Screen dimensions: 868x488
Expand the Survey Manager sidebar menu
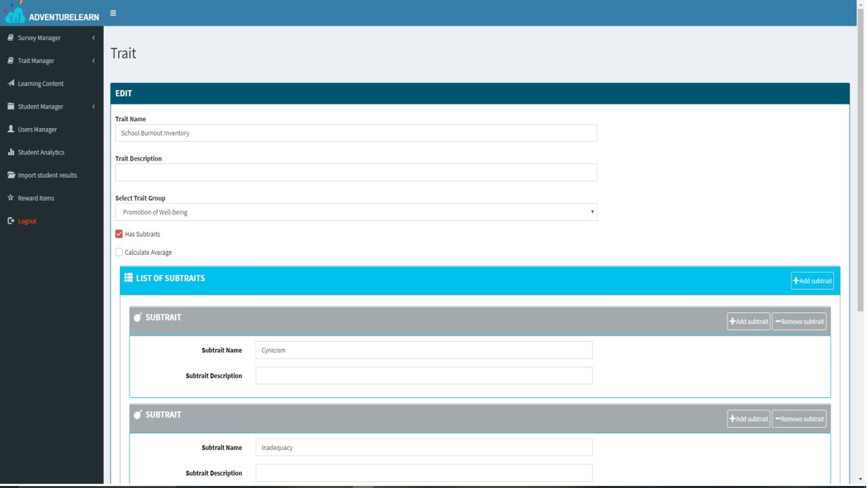[x=52, y=38]
